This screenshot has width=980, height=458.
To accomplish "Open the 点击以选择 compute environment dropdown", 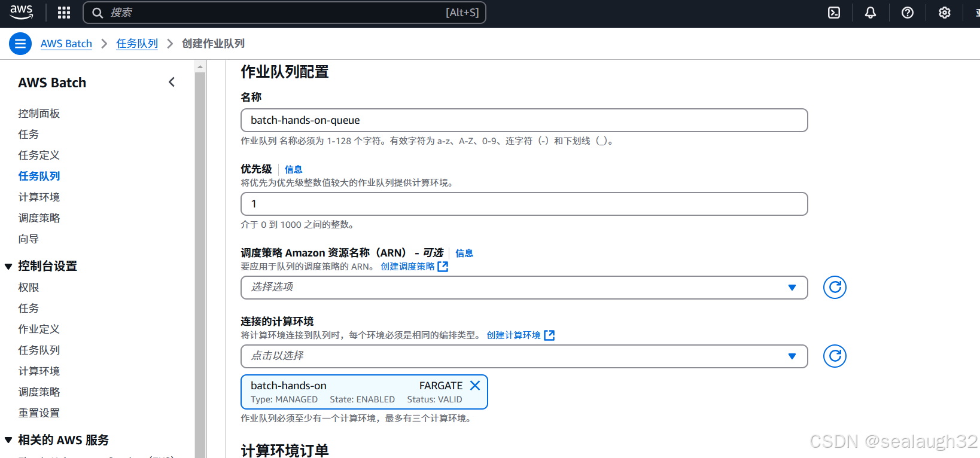I will (524, 356).
